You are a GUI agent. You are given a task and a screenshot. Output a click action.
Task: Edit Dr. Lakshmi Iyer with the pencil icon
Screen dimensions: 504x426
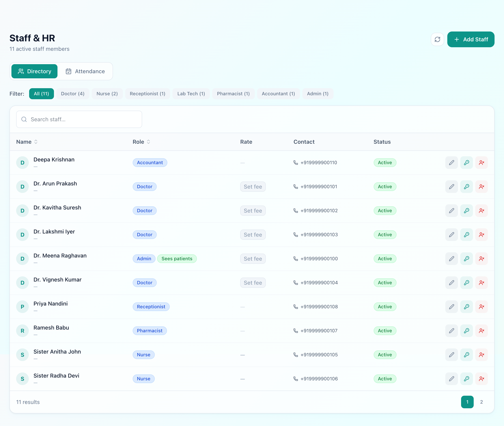[451, 235]
